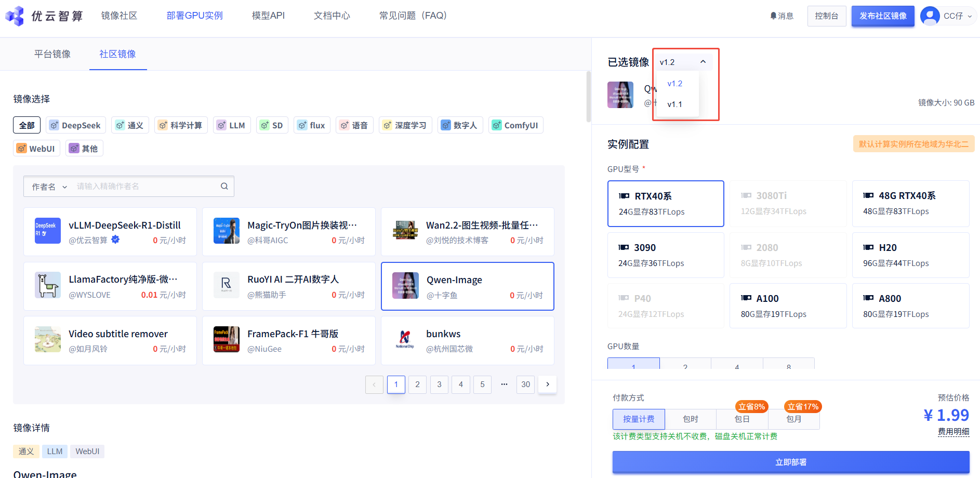Image resolution: width=980 pixels, height=478 pixels.
Task: Filter images by SD tag
Action: [272, 125]
